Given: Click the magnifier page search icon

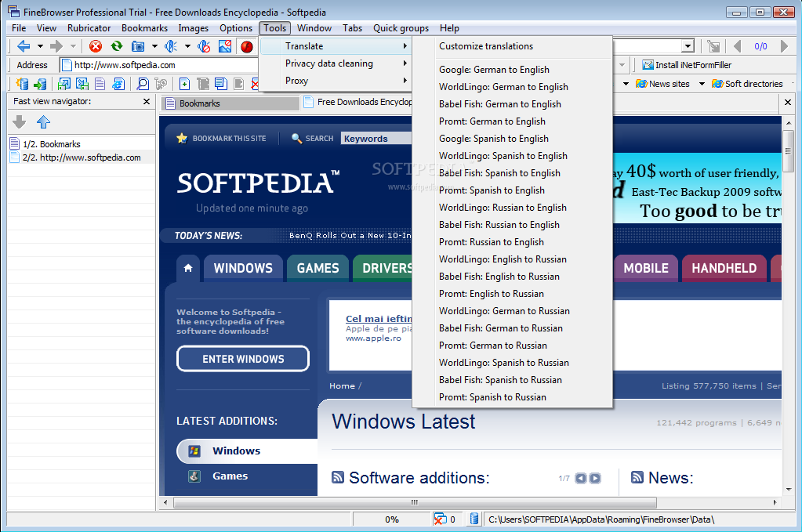Looking at the screenshot, I should pyautogui.click(x=143, y=84).
